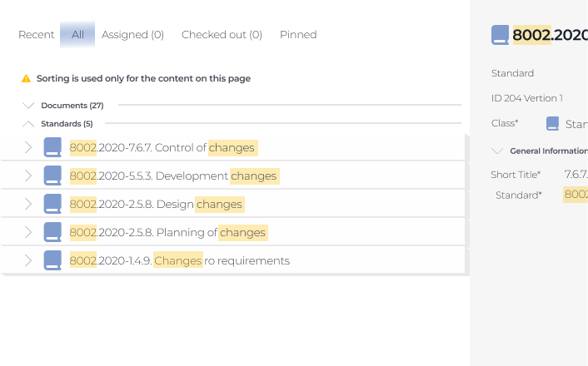Open 8002.2020-2.5.8. Planning of changes standard
Screen dimensions: 588x366
[x=168, y=232]
